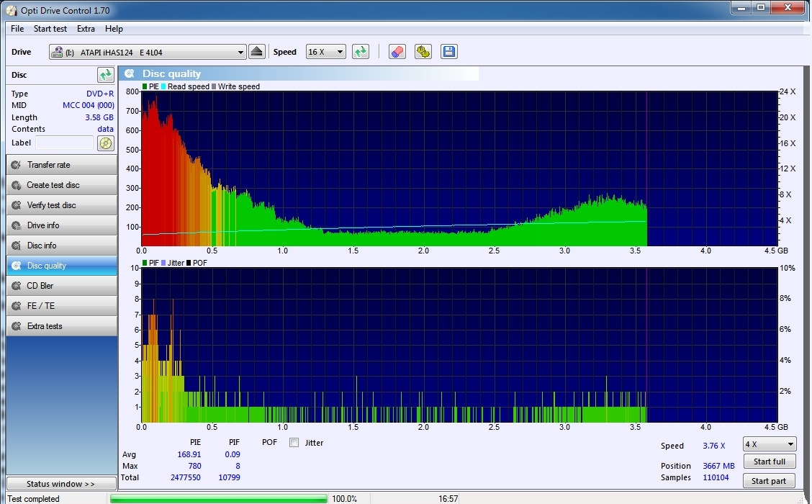The image size is (812, 504).
Task: Refresh drive speed settings icon
Action: [x=361, y=52]
